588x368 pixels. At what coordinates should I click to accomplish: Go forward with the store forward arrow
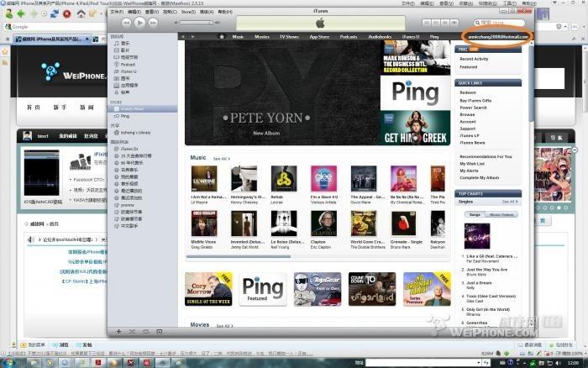pyautogui.click(x=192, y=37)
